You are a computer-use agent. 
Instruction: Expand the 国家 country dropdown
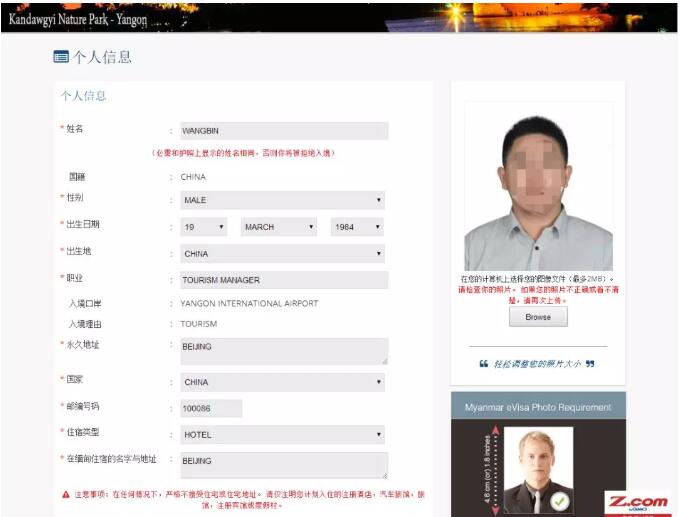tap(282, 382)
